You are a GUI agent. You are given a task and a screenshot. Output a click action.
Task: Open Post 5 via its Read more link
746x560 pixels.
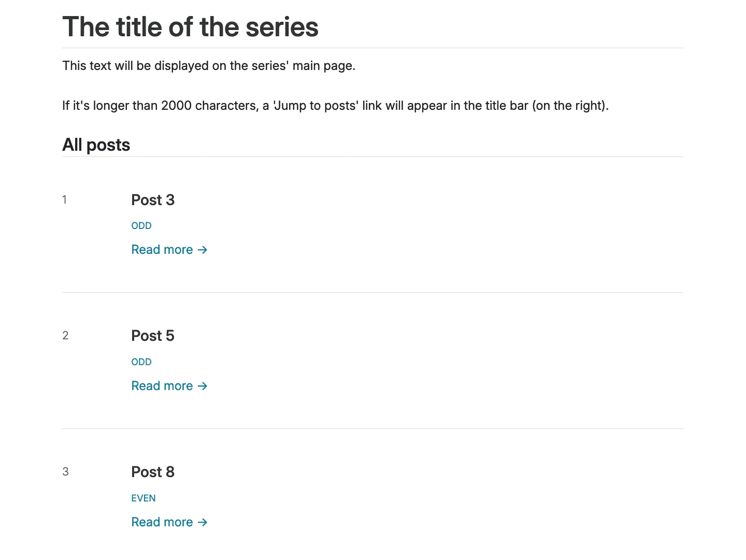(162, 385)
